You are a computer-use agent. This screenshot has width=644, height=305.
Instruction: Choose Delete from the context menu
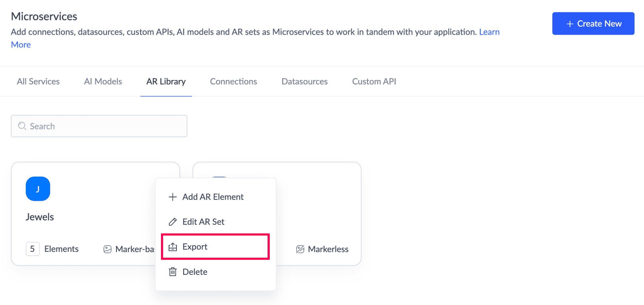195,272
